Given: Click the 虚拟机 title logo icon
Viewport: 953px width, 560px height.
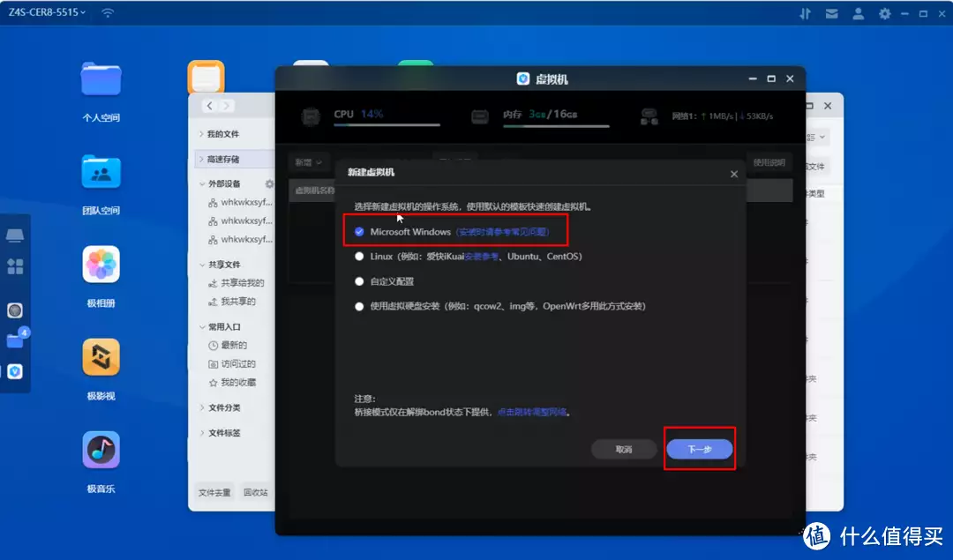Looking at the screenshot, I should (x=522, y=79).
